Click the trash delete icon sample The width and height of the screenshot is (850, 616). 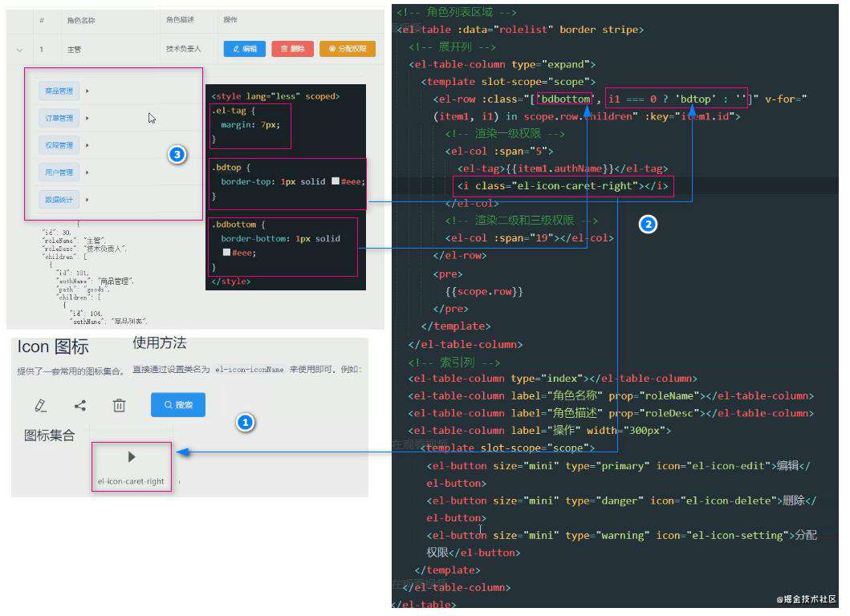point(120,405)
